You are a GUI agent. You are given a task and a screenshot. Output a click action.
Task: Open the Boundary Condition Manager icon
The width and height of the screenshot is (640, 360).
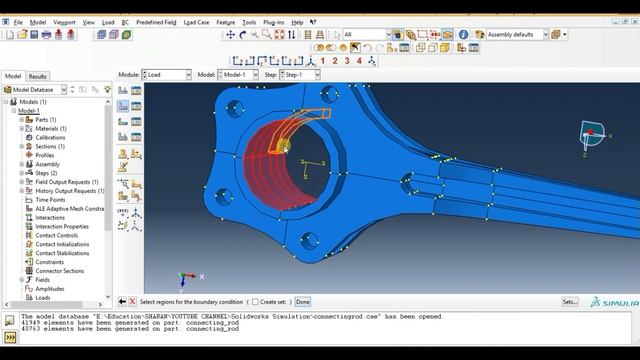coord(136,106)
